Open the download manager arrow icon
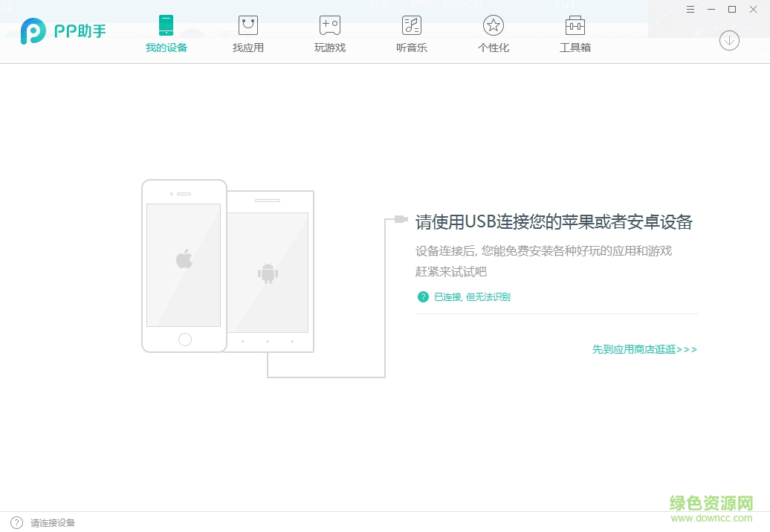 pos(729,41)
